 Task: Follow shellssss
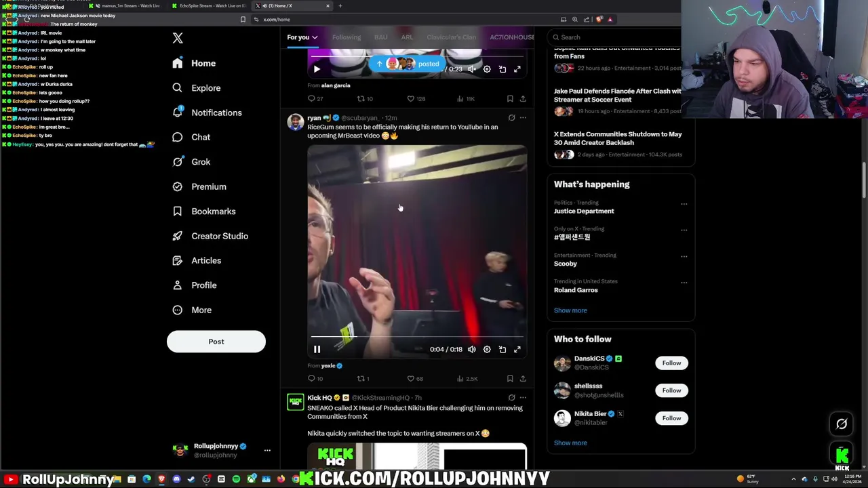pyautogui.click(x=671, y=390)
